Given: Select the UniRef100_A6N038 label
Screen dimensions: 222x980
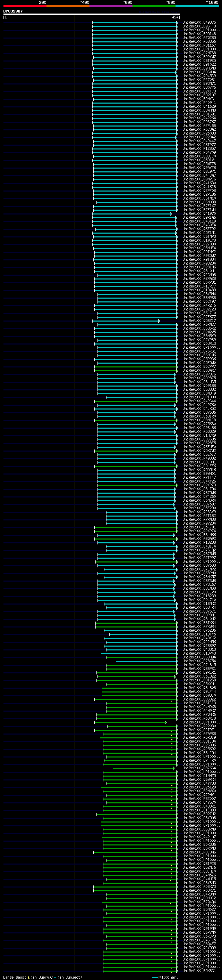Looking at the screenshot, I should pos(199,202).
